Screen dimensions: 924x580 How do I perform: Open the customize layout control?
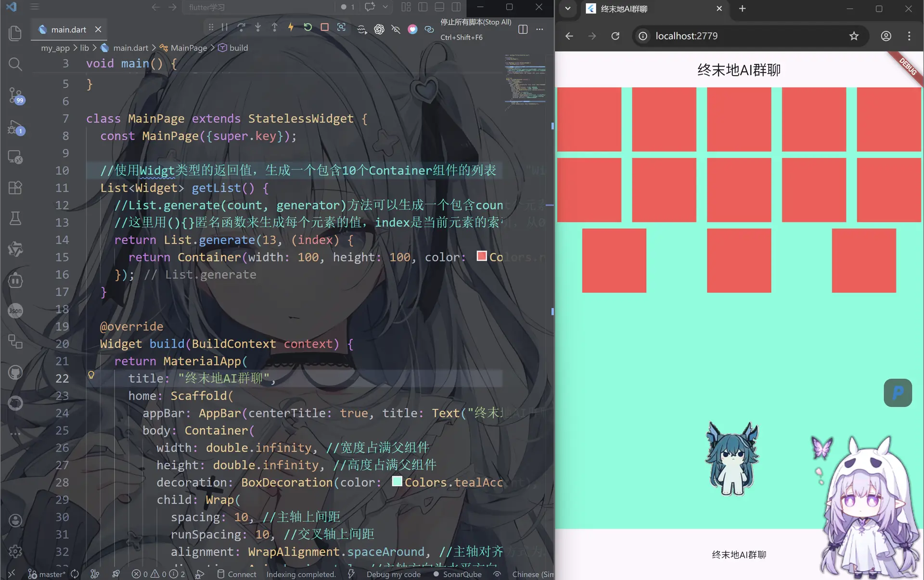click(x=406, y=7)
